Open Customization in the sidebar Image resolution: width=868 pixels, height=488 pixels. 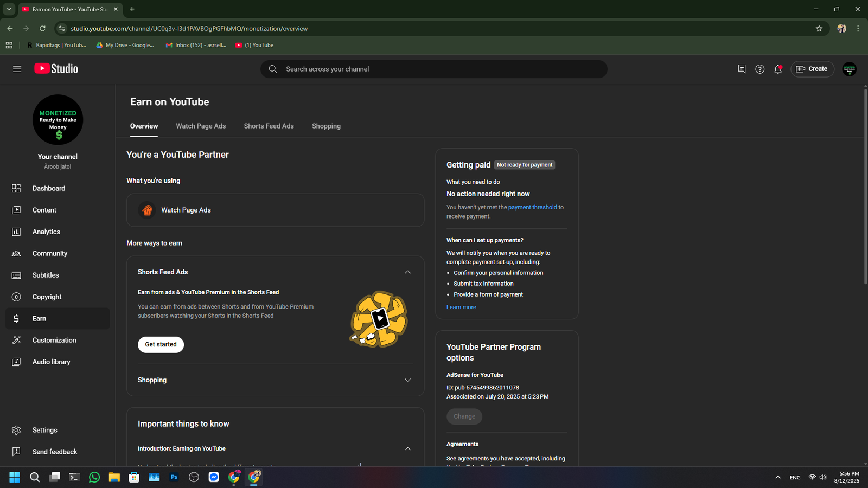[x=58, y=340]
